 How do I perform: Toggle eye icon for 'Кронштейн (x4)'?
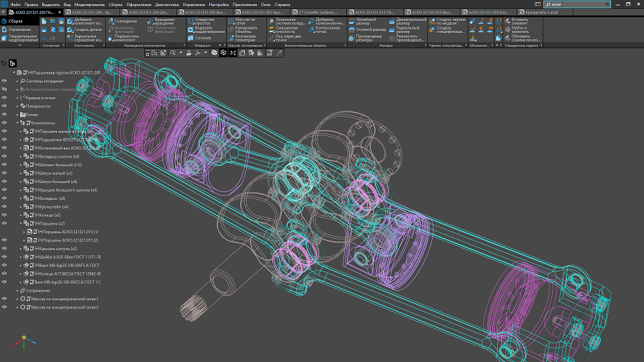(4, 206)
